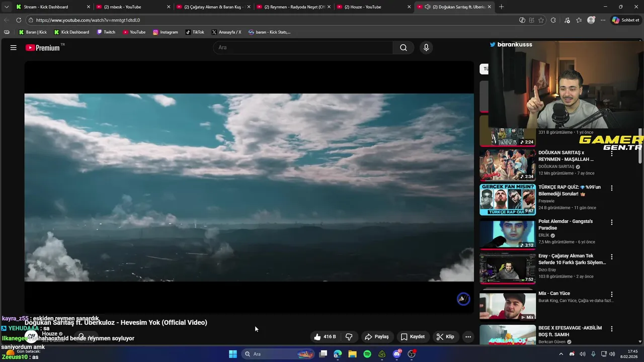Open Kick Dashboard bookmark

(71, 32)
